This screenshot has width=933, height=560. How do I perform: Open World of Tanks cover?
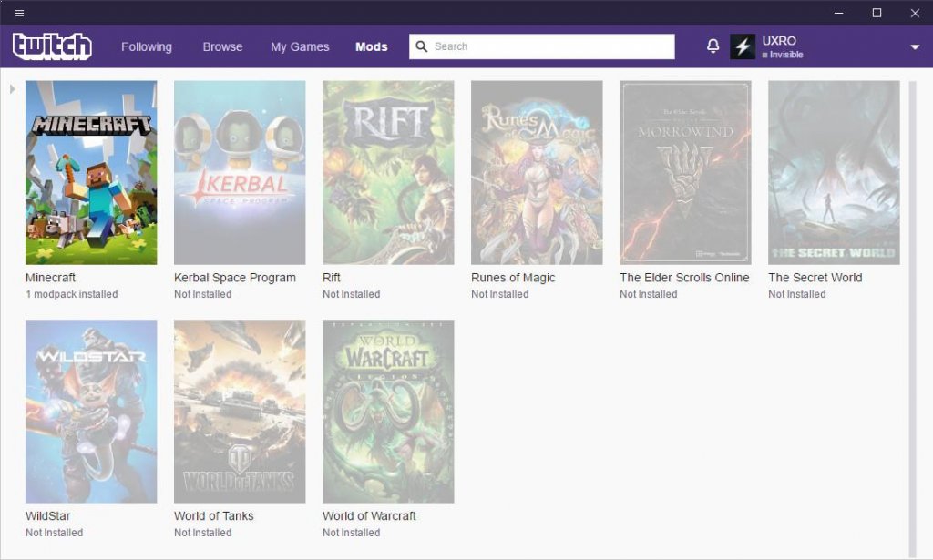click(240, 412)
